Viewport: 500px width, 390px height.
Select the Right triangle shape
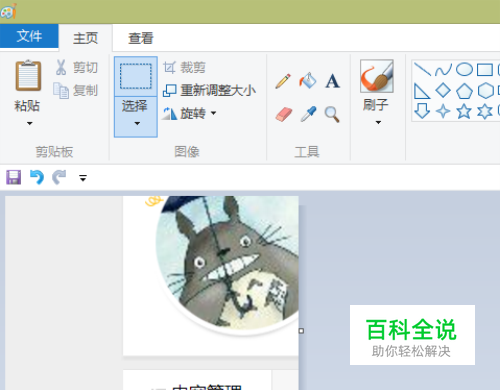pos(422,91)
